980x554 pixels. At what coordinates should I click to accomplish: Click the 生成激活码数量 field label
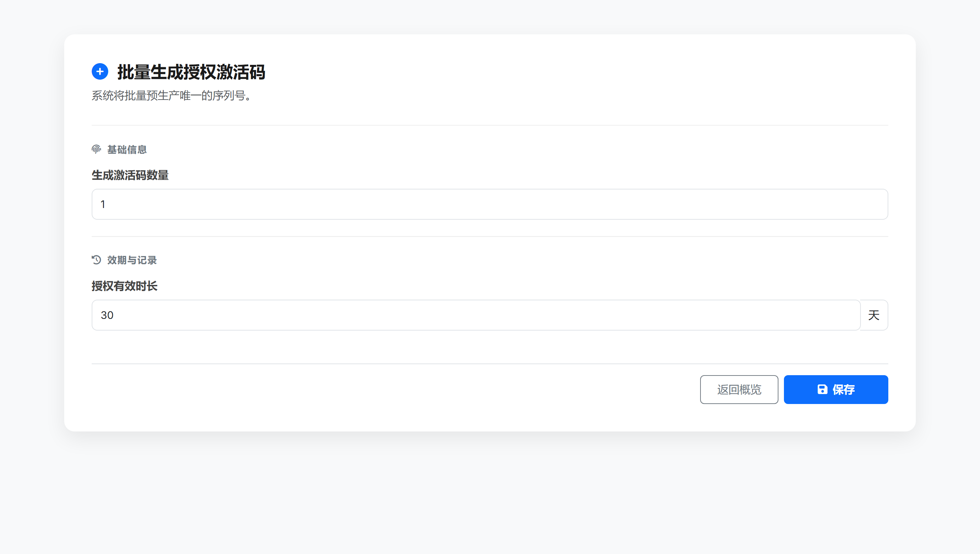pyautogui.click(x=130, y=175)
